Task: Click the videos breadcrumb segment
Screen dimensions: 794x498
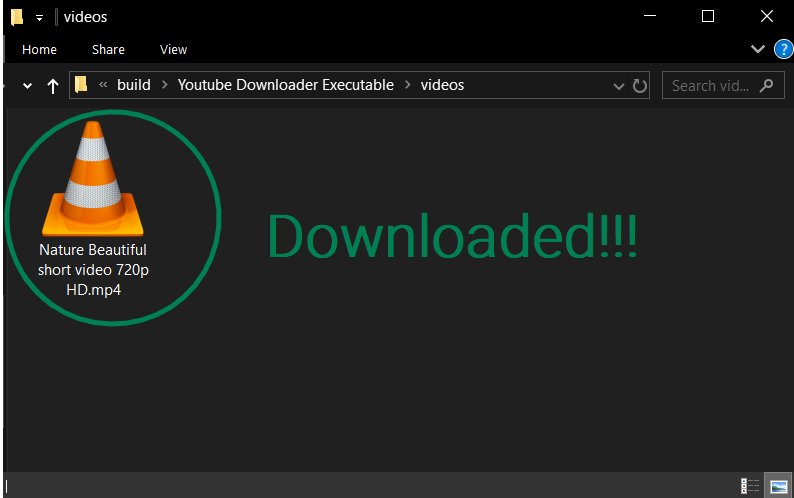Action: [442, 85]
